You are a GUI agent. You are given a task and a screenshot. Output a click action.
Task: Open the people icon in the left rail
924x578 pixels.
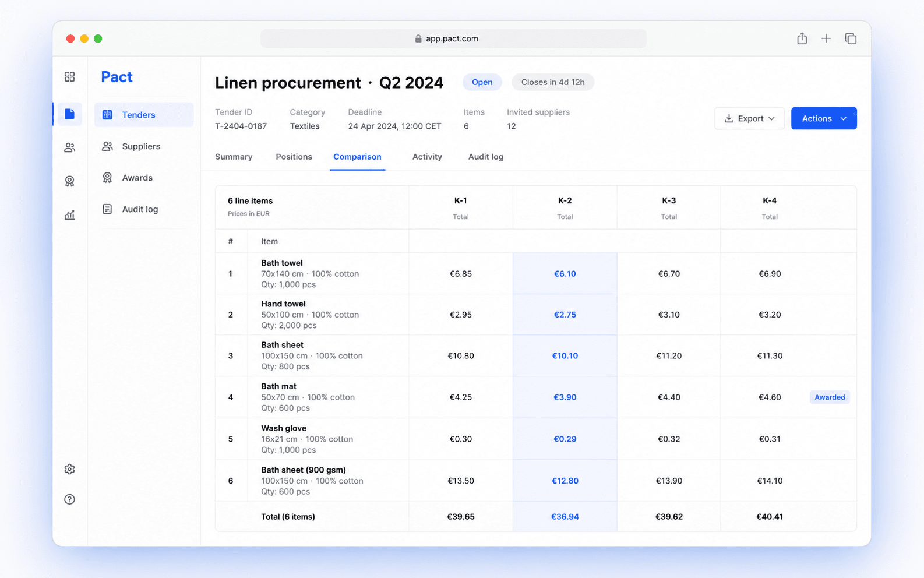click(69, 147)
